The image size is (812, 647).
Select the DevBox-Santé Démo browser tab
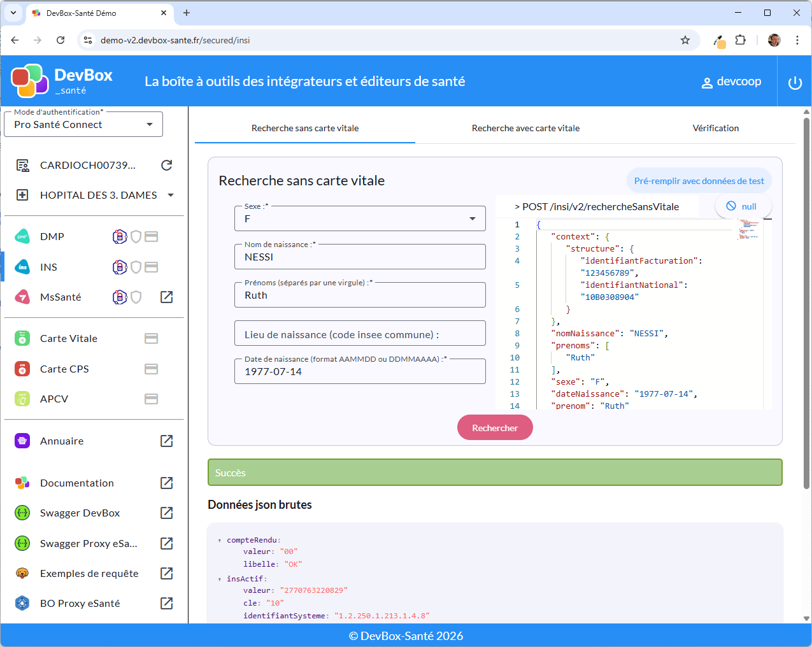coord(100,13)
